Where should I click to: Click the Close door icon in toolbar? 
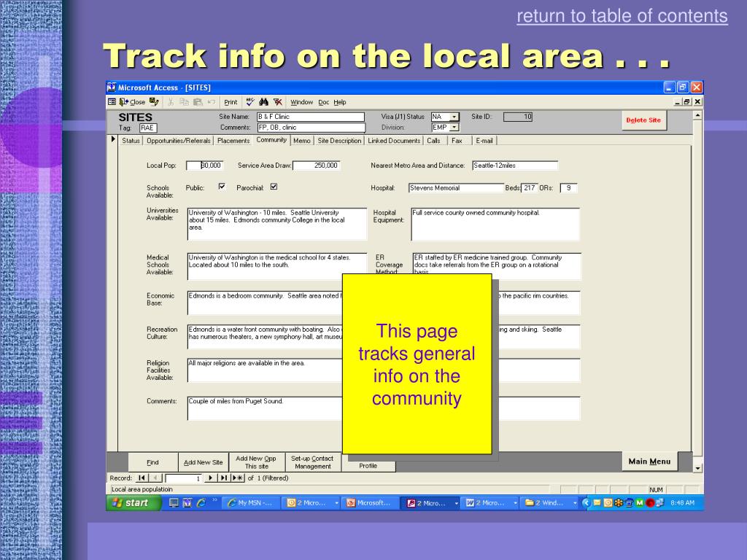pyautogui.click(x=123, y=102)
